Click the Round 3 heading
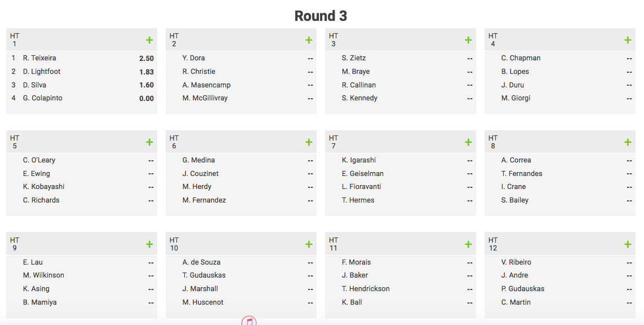644x325 pixels. [321, 16]
